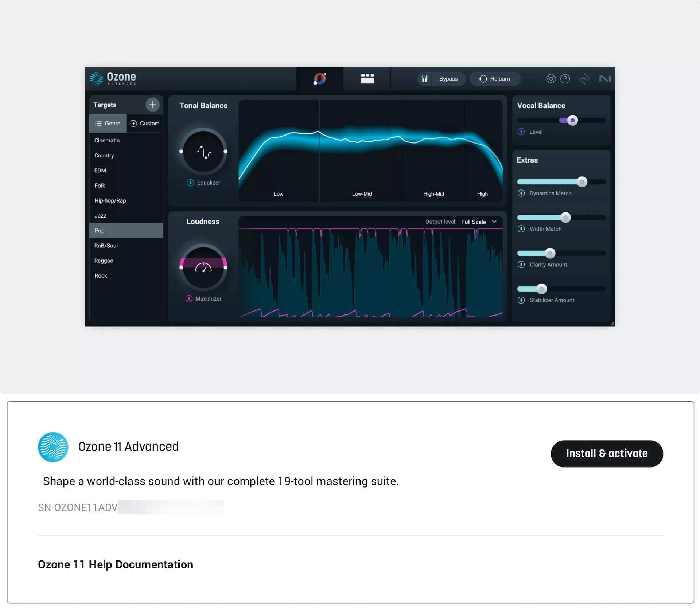This screenshot has width=700, height=610.
Task: Toggle the Equalizer power button
Action: [x=190, y=183]
